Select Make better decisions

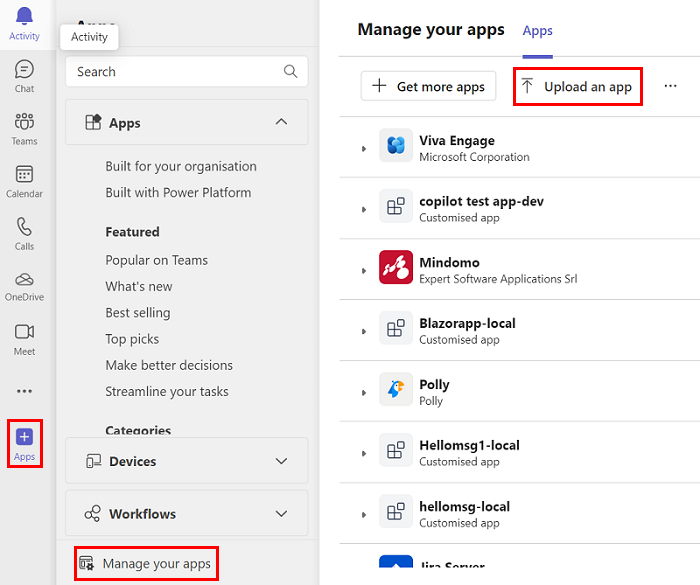[x=169, y=365]
